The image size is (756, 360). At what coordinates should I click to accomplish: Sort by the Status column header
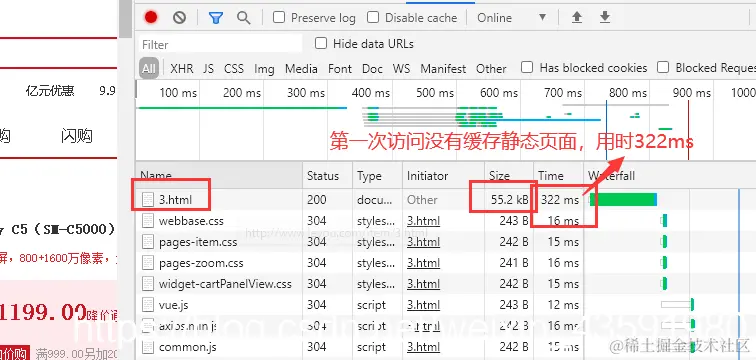click(x=327, y=176)
